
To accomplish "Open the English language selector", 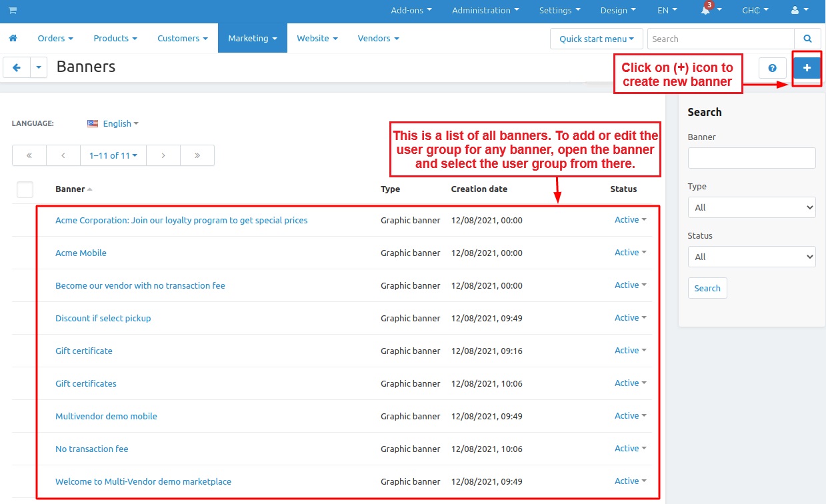I will [113, 123].
